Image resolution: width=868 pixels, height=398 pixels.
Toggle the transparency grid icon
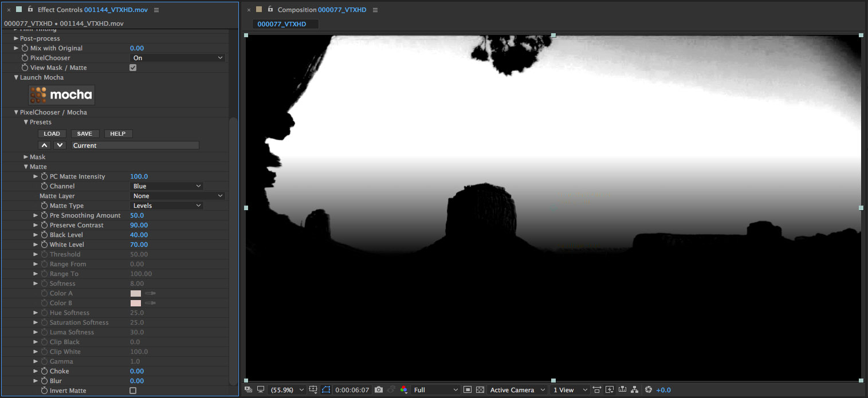[480, 390]
